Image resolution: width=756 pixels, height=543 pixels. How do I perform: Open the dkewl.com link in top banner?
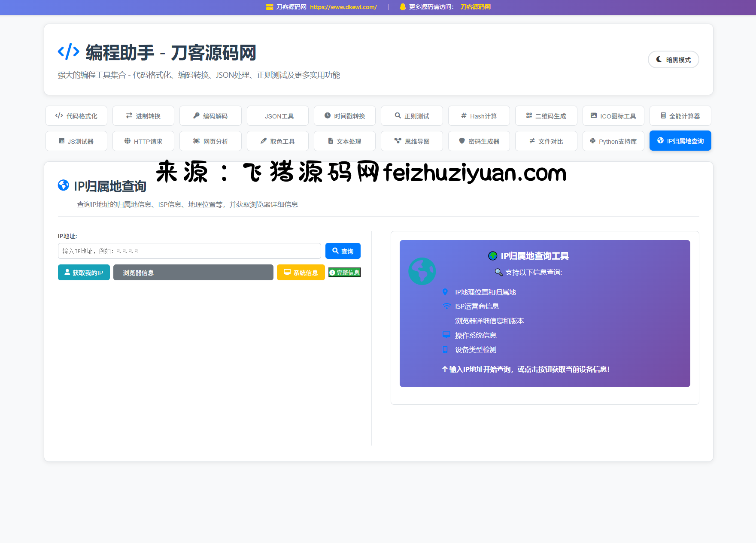pos(343,7)
